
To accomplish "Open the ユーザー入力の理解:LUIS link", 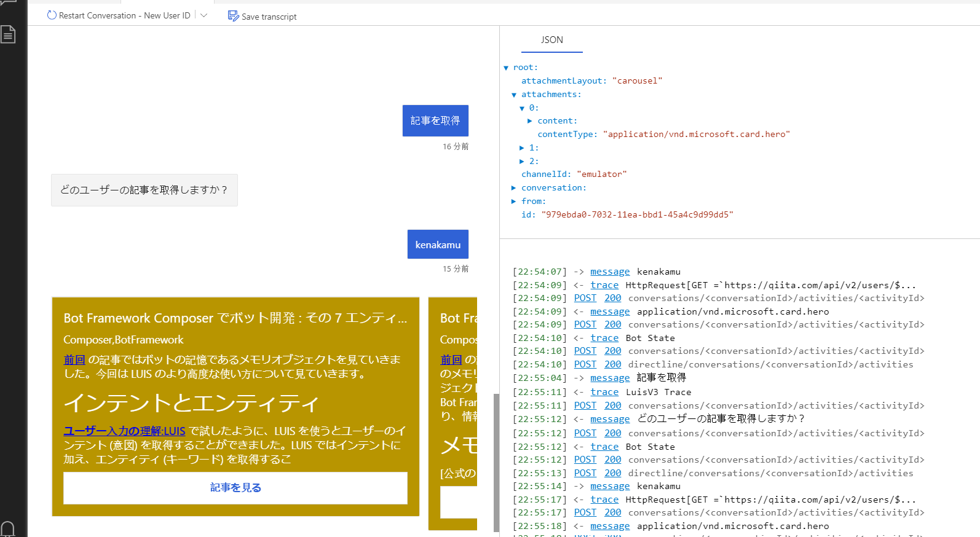I will [x=124, y=431].
